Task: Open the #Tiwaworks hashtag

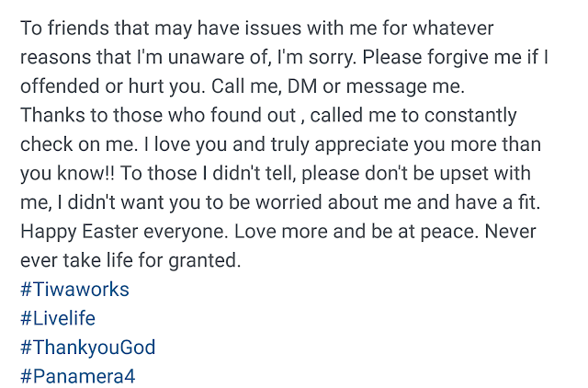Action: tap(74, 290)
